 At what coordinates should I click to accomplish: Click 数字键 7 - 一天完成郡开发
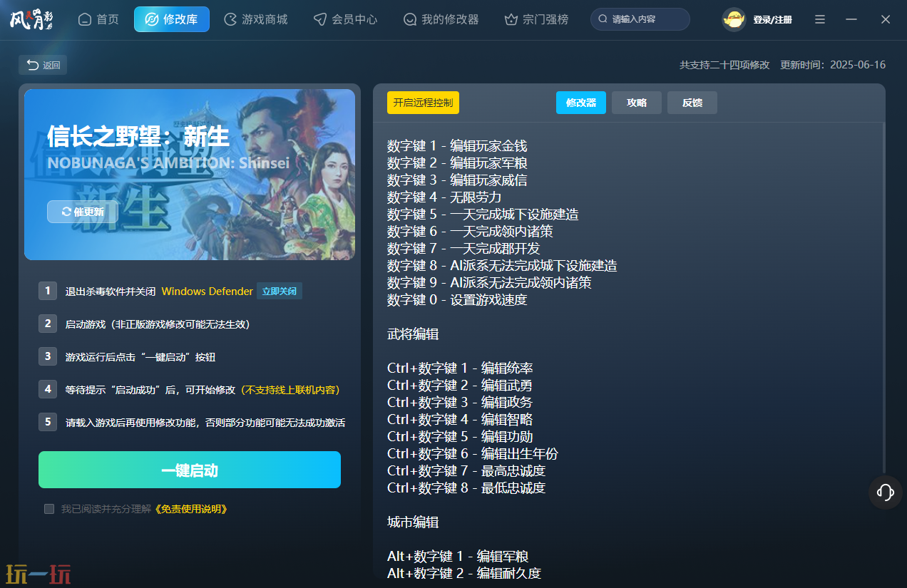coord(463,249)
